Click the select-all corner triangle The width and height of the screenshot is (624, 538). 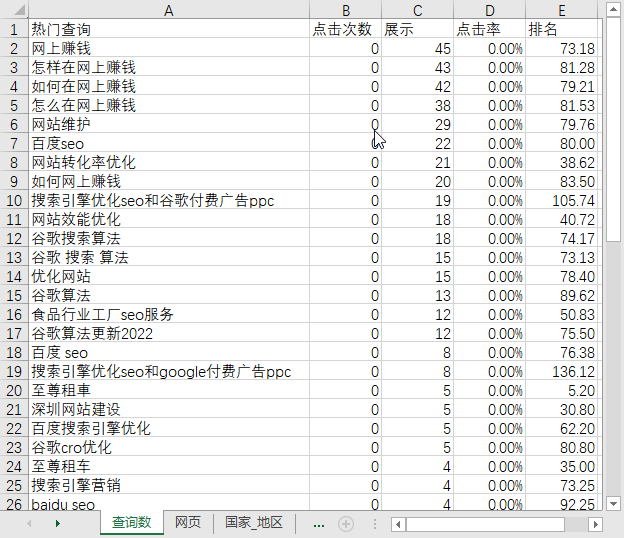tap(20, 10)
